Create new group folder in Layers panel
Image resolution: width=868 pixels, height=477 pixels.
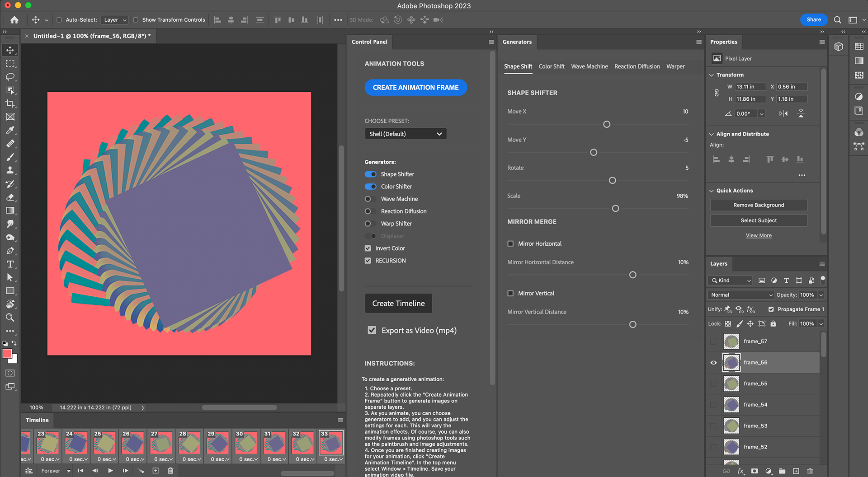[782, 471]
